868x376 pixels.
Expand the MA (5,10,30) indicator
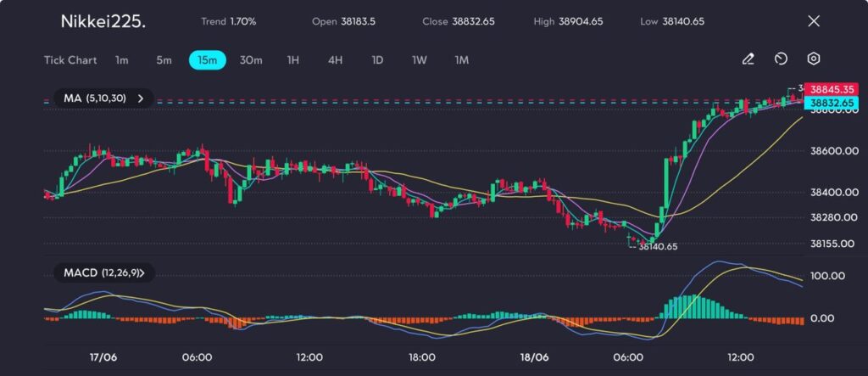pyautogui.click(x=141, y=98)
